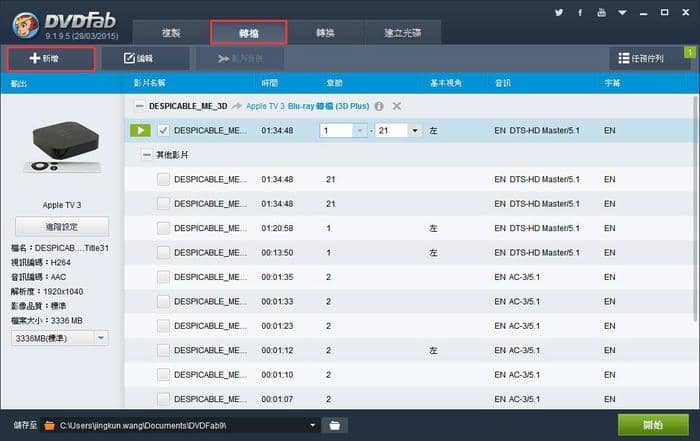700x441 pixels.
Task: Click the green task count badge
Action: (x=690, y=52)
